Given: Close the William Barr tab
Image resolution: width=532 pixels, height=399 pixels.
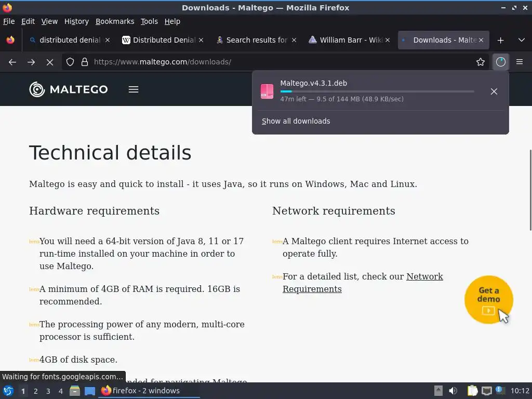Looking at the screenshot, I should pos(388,41).
